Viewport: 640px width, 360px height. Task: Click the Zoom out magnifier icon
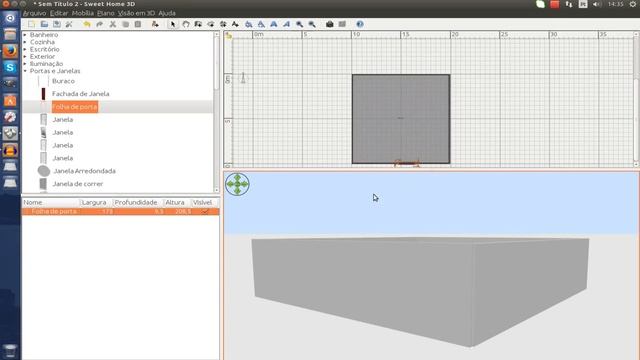tap(312, 24)
